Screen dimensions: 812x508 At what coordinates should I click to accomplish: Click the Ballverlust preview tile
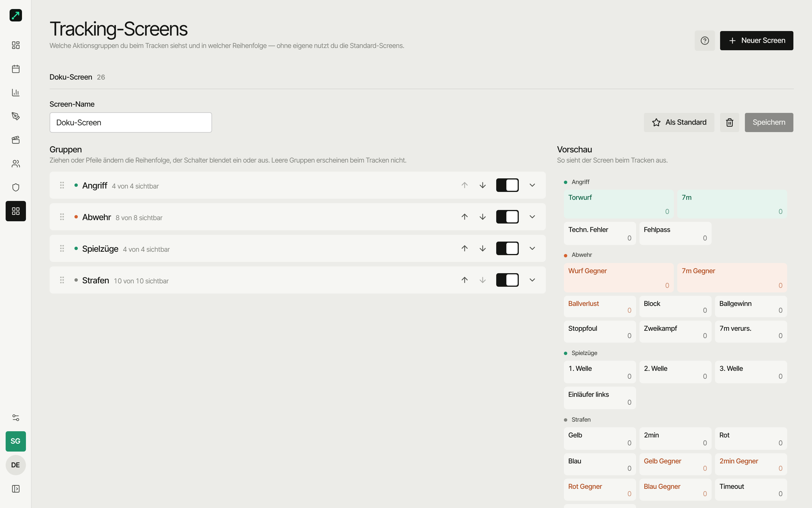point(600,306)
